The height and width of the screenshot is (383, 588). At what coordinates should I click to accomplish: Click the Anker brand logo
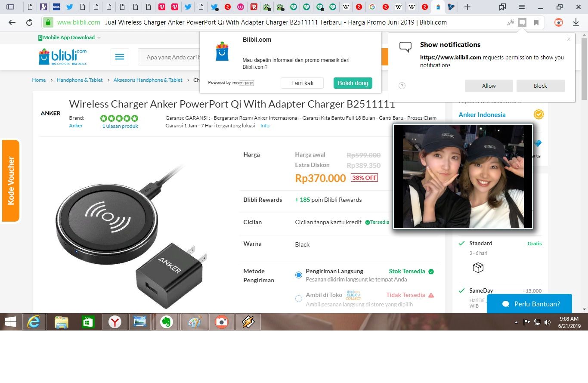(x=51, y=113)
